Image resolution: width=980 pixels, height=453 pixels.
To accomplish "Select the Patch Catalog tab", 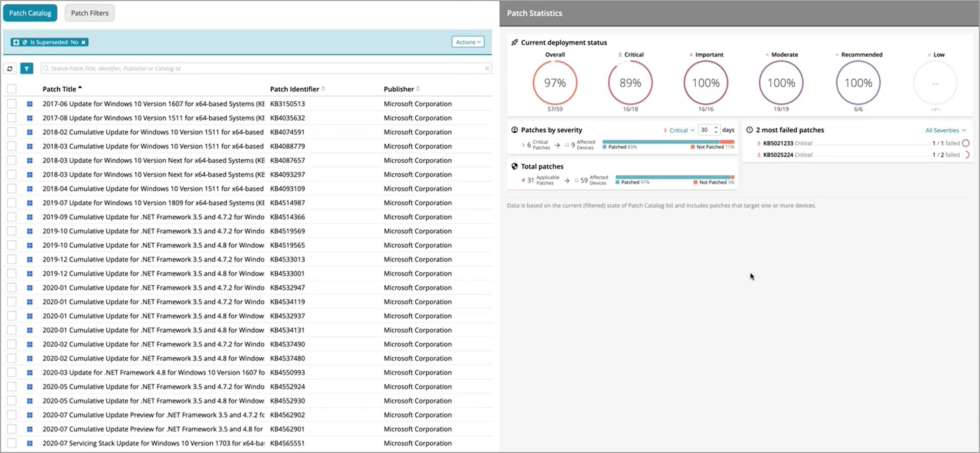I will [x=30, y=13].
